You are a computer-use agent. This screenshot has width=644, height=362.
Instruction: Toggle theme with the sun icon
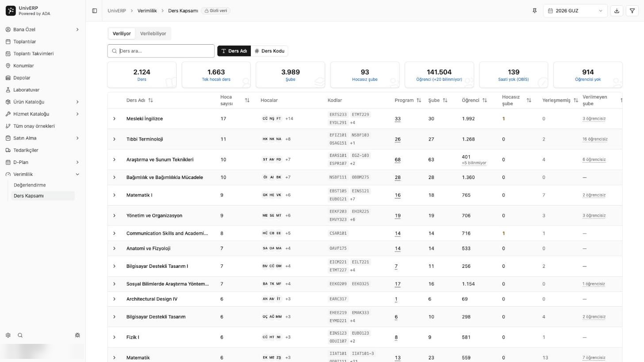77,335
